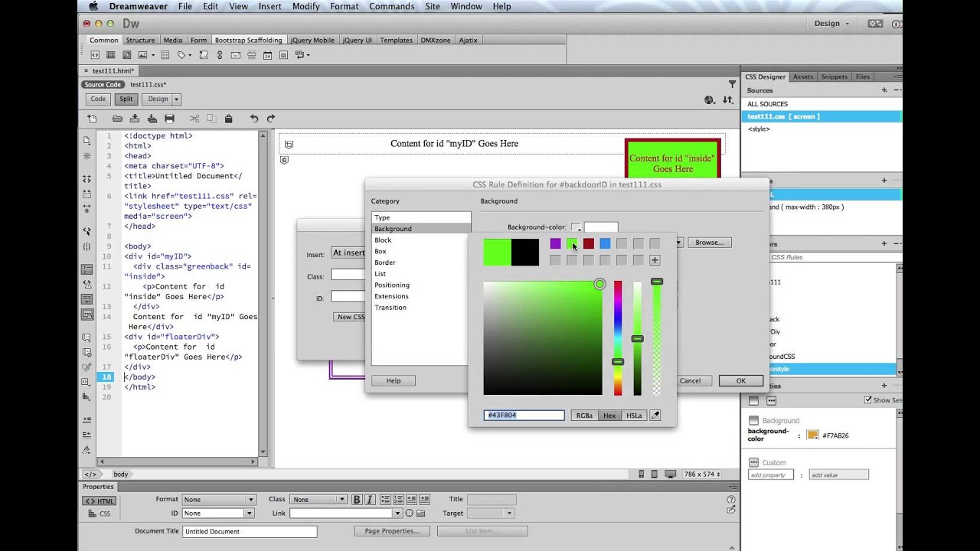This screenshot has height=551, width=980.
Task: Click OK in CSS Rule Definition dialog
Action: coord(740,380)
